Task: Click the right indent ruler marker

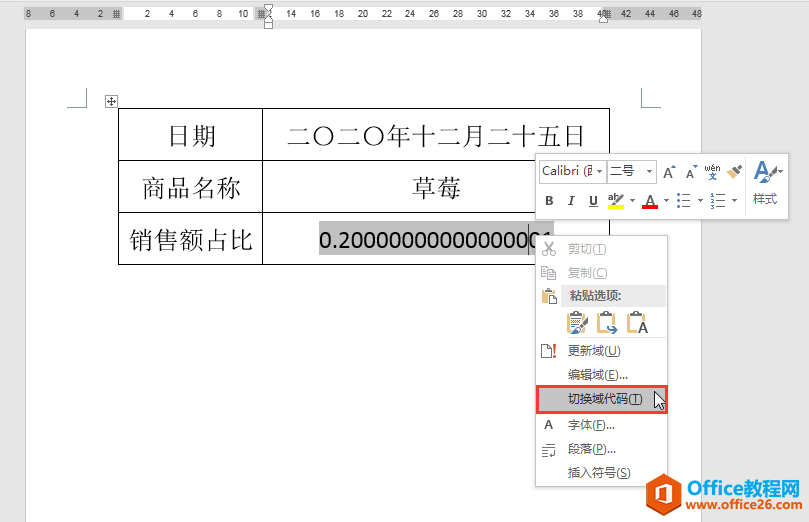Action: click(x=603, y=18)
